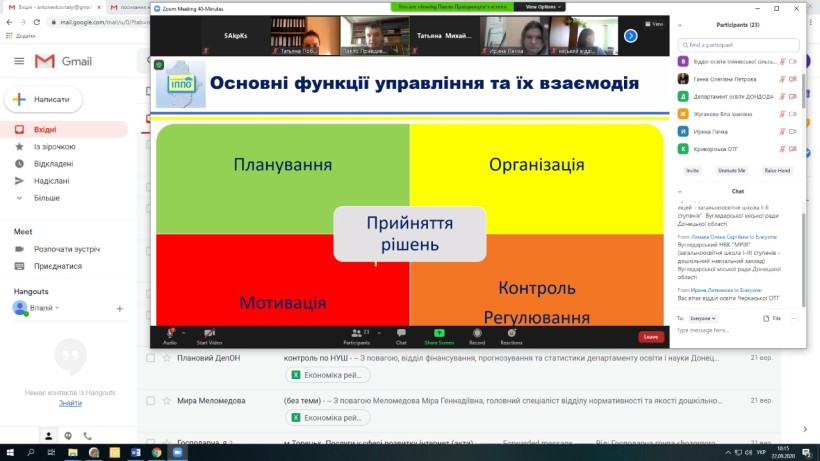Show hidden system tray icons caret
The image size is (820, 461).
point(727,453)
